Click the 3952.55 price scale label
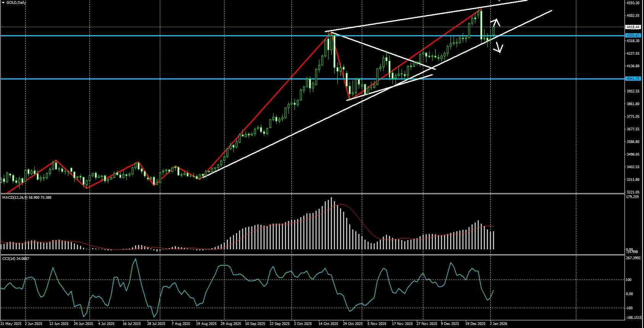Image resolution: width=644 pixels, height=328 pixels. click(633, 91)
